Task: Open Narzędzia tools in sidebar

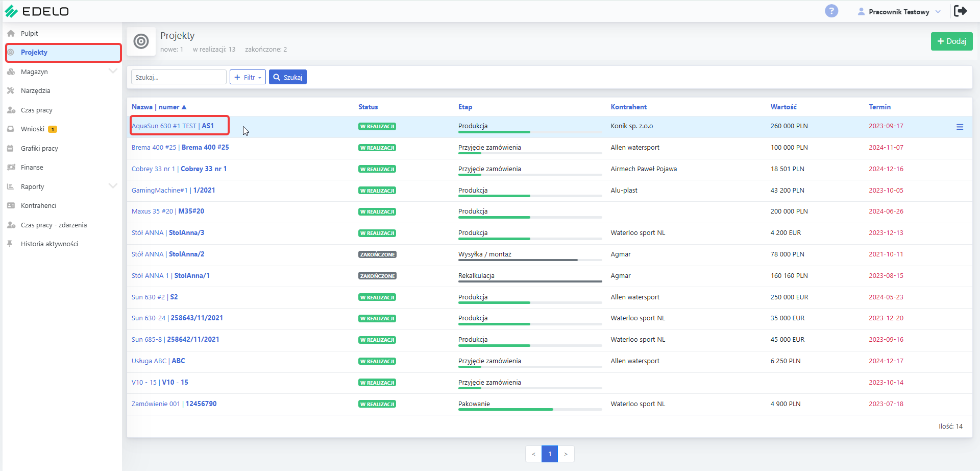Action: [35, 91]
